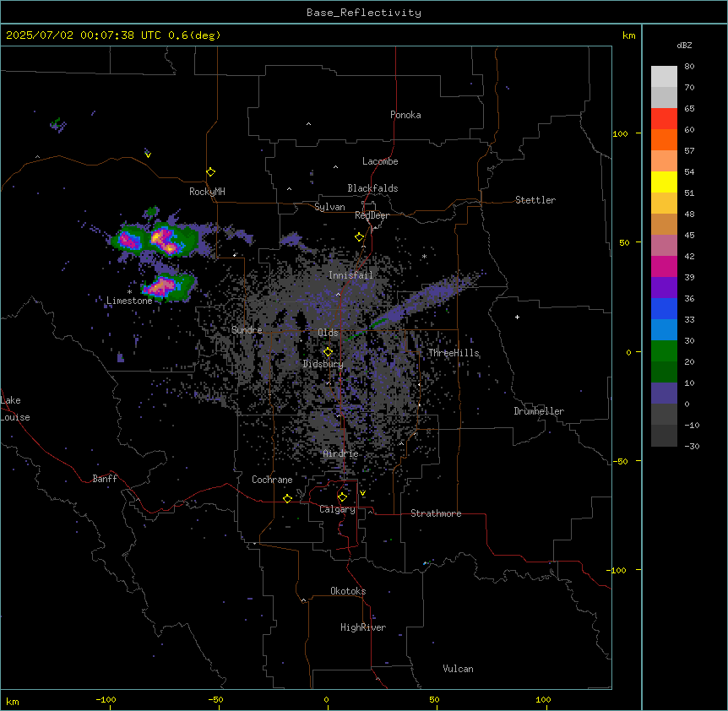Screen dimensions: 728x711
Task: Click the yellow diamond marker below RedDeer
Action: pyautogui.click(x=359, y=237)
